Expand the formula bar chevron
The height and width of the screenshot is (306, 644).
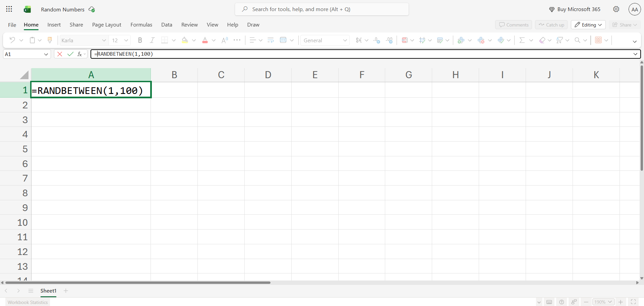coord(635,54)
